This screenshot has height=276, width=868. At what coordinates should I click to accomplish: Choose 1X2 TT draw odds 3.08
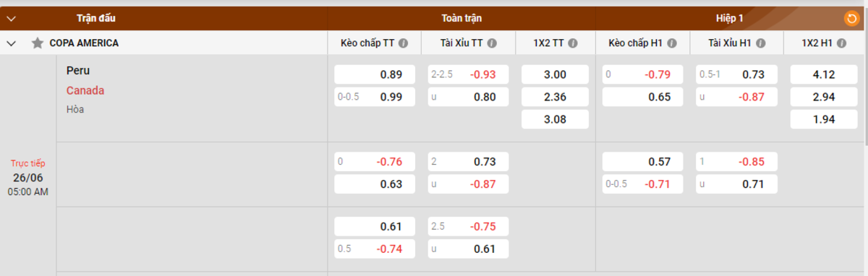click(x=555, y=119)
